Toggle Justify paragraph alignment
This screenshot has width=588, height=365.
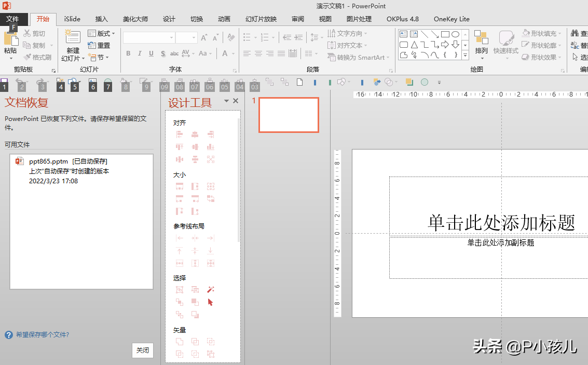[x=281, y=53]
